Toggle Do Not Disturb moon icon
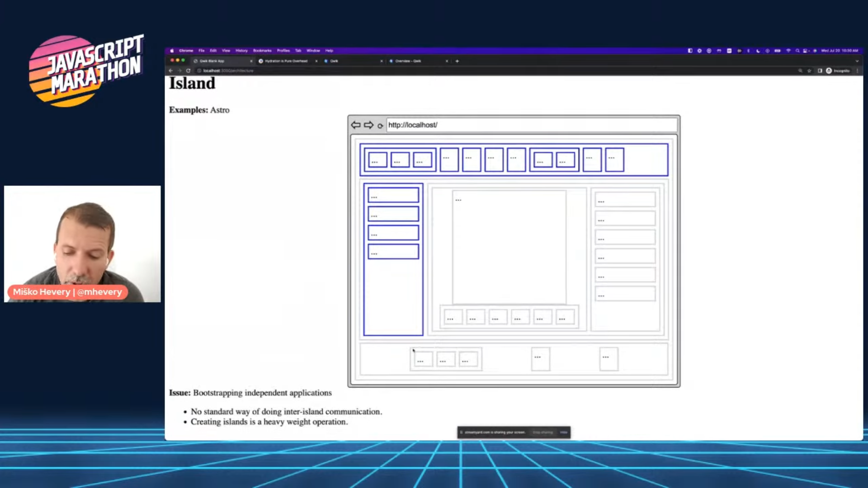 tap(758, 51)
